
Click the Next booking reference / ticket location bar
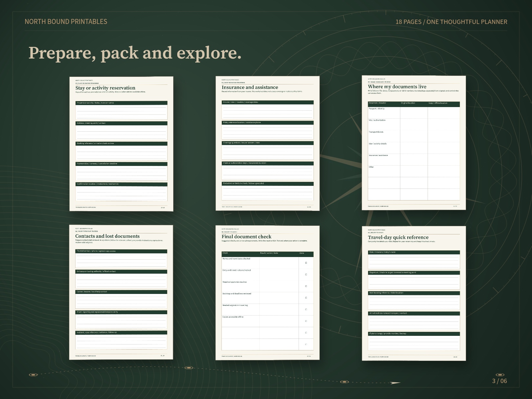[x=414, y=293]
